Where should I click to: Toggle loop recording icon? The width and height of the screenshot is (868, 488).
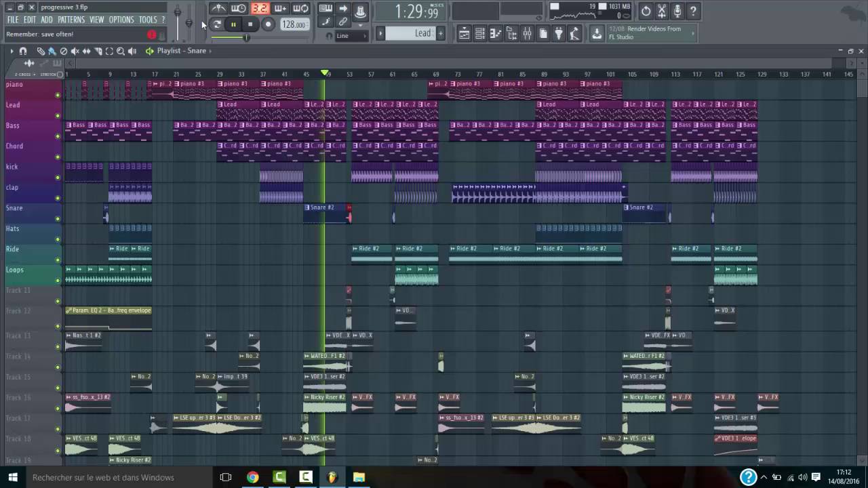click(x=301, y=9)
